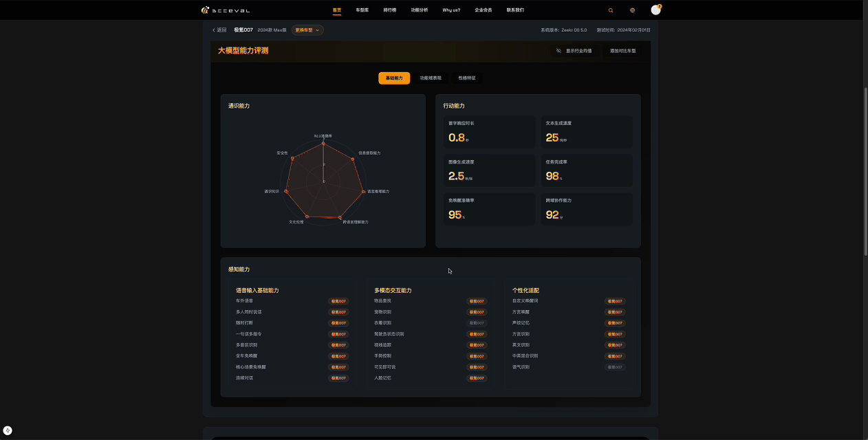
Task: Click the 极氪007 tag for 声纹记忆
Action: (x=615, y=323)
